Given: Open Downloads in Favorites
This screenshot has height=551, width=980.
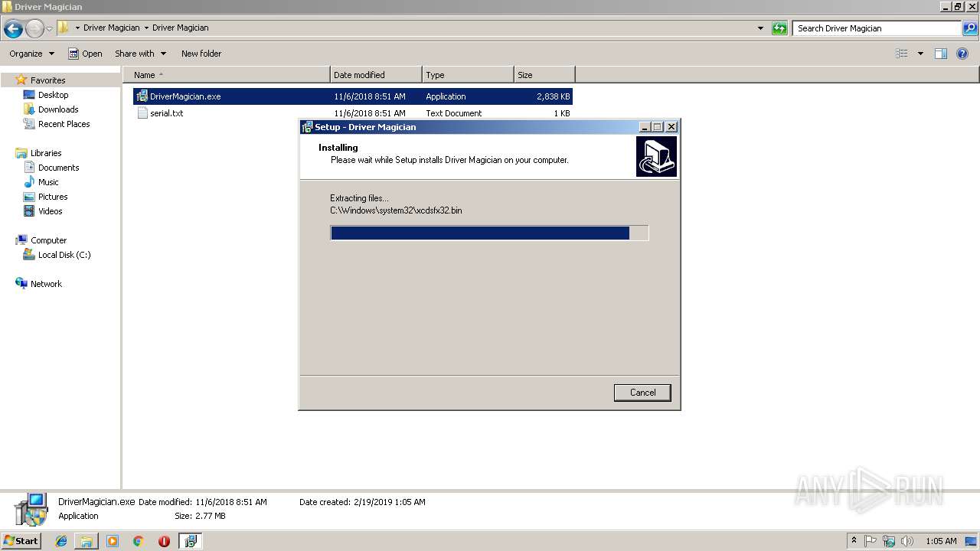Looking at the screenshot, I should point(51,109).
